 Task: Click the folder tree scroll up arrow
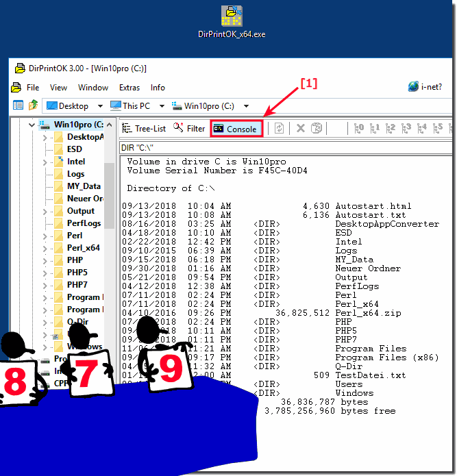(110, 125)
